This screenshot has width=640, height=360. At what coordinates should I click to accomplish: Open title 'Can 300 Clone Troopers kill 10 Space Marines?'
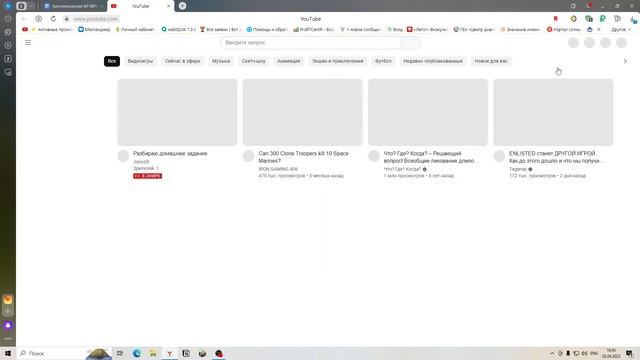(303, 157)
